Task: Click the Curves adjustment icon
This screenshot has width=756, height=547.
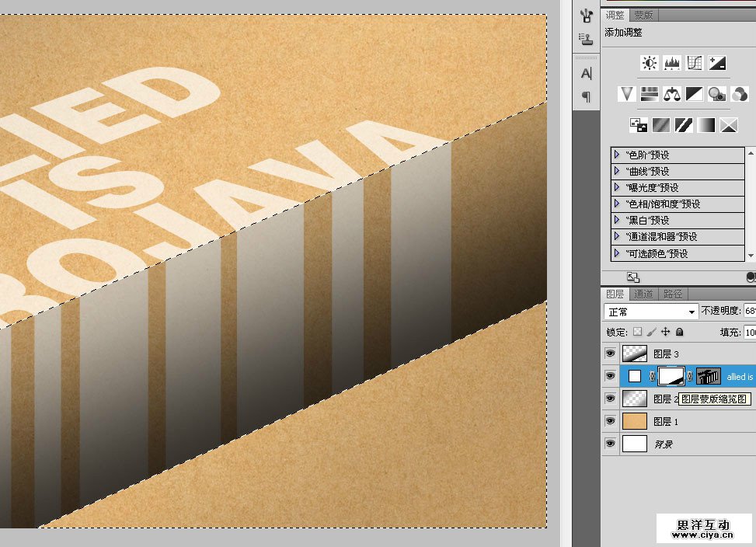Action: pos(695,63)
